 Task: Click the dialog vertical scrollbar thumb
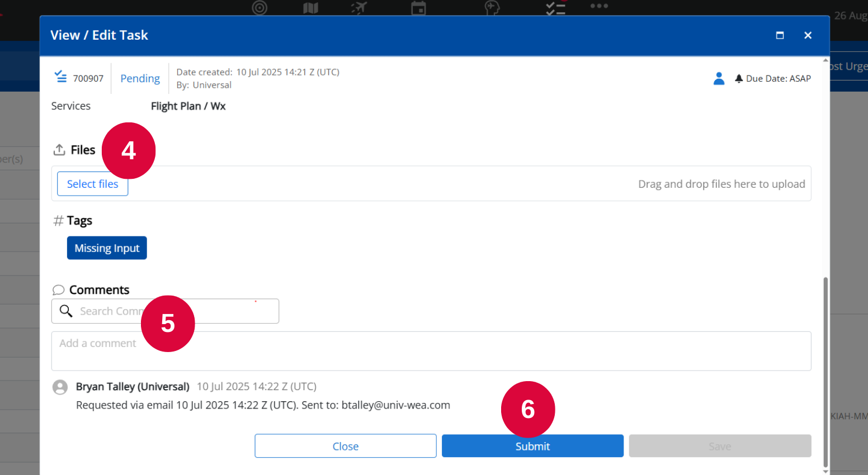[x=825, y=372]
